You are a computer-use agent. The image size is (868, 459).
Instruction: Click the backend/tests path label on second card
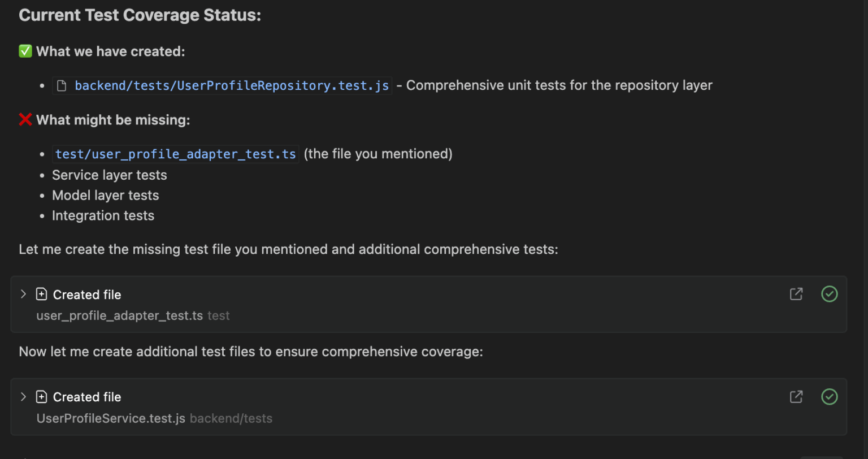pyautogui.click(x=232, y=418)
